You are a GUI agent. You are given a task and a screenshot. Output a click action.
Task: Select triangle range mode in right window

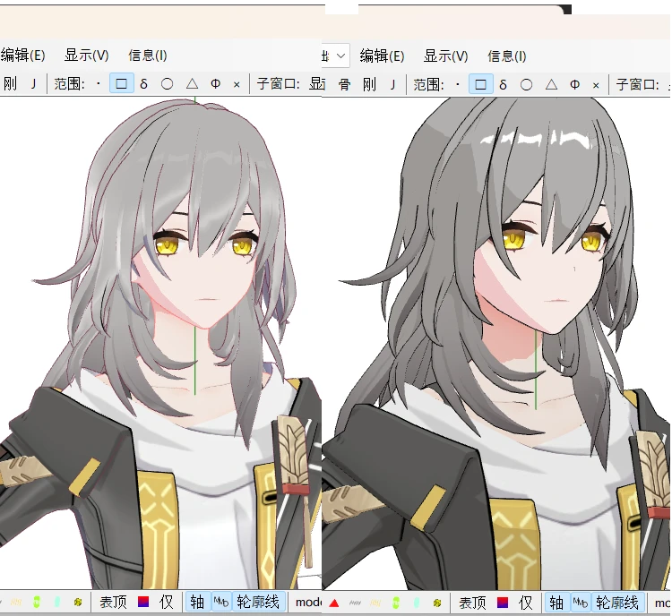click(551, 84)
